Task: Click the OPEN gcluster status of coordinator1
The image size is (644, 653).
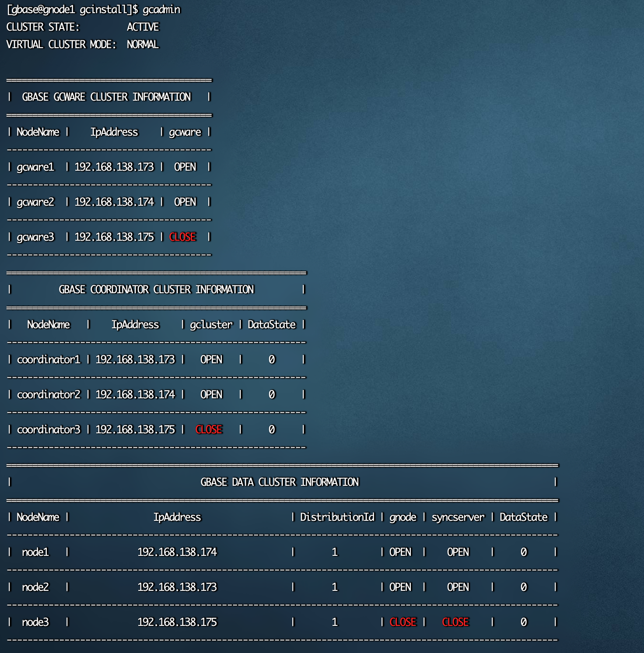Action: click(211, 360)
